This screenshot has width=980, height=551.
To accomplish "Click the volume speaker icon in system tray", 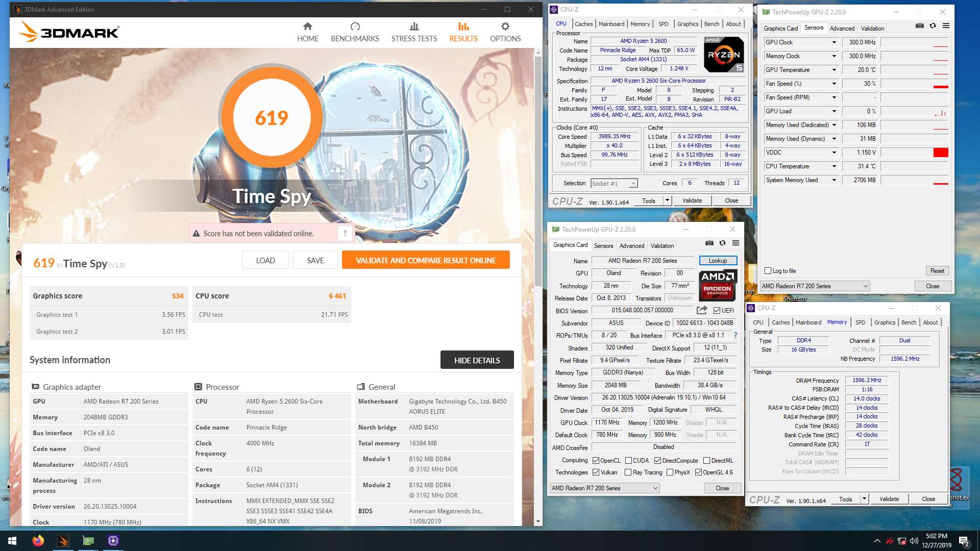I will click(914, 541).
